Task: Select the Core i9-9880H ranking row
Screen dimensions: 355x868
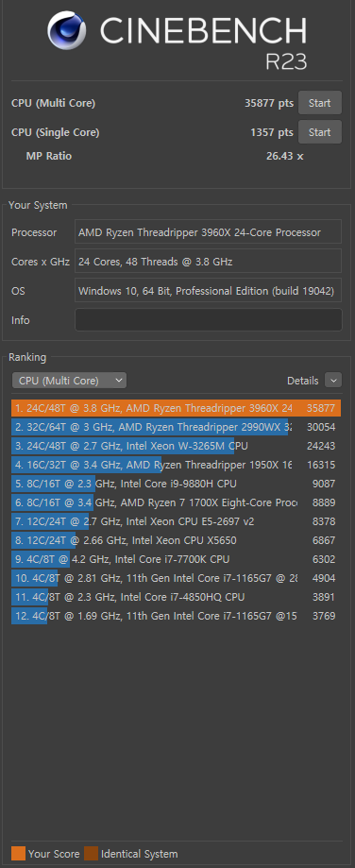Action: coord(176,484)
